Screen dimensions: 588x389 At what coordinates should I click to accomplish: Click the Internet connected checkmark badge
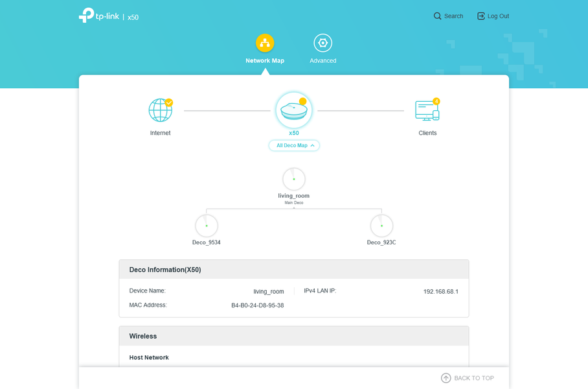pos(169,102)
